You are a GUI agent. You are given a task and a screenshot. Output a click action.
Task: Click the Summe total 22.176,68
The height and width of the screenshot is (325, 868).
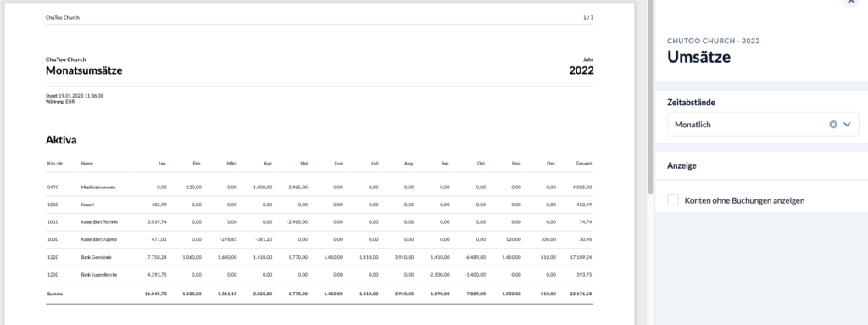pos(581,294)
